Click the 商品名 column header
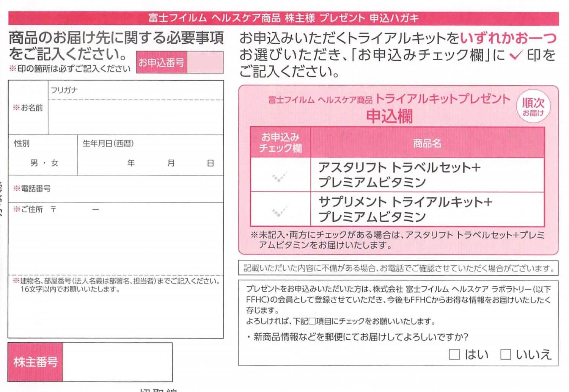 (x=427, y=143)
